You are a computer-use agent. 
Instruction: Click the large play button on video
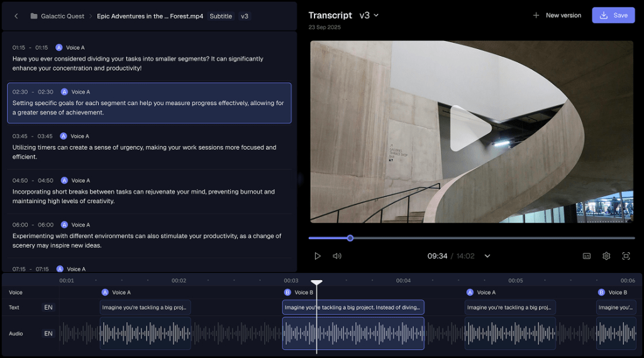pyautogui.click(x=470, y=128)
